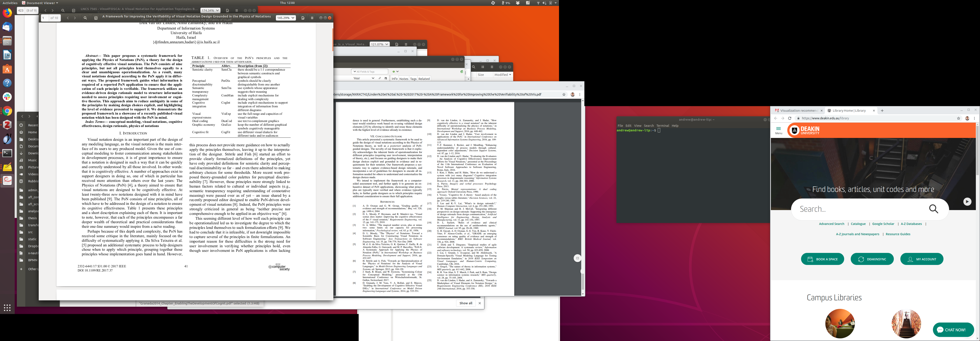Open the 121.07% zoom dropdown
This screenshot has width=980, height=341.
379,44
